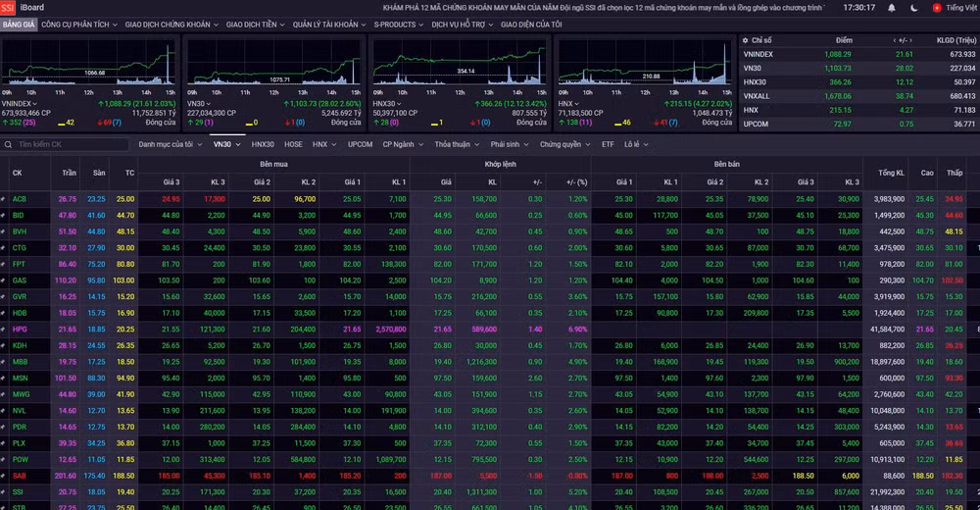980x510 pixels.
Task: Pin the HPG row
Action: click(x=3, y=330)
